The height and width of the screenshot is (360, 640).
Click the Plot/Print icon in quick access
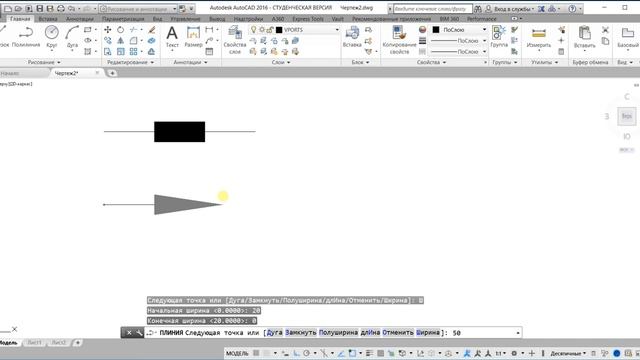[61, 9]
